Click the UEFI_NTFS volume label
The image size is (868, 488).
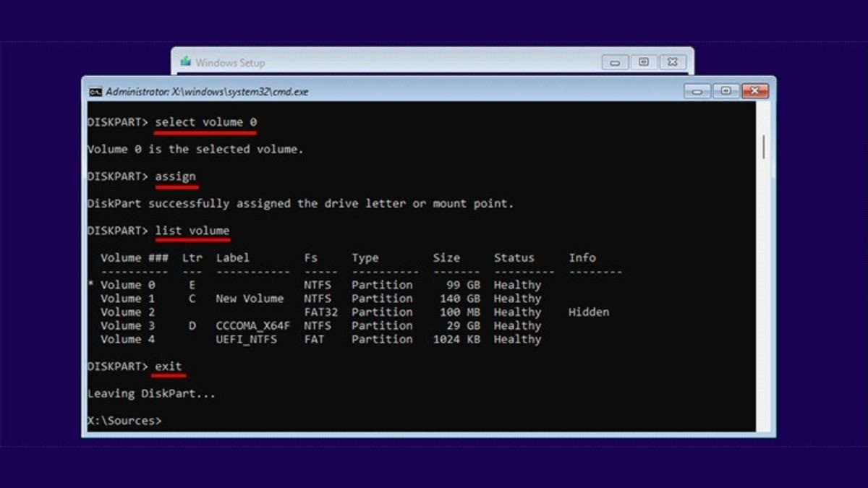[245, 339]
